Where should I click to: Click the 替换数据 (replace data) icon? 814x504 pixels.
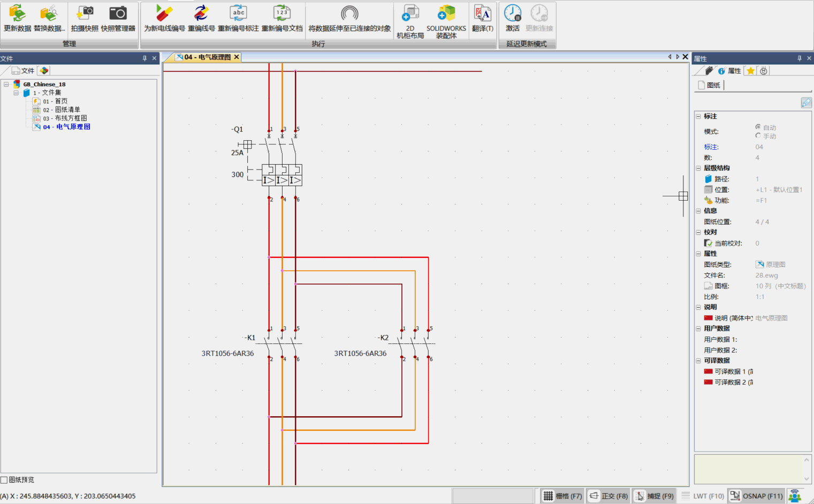[x=48, y=13]
